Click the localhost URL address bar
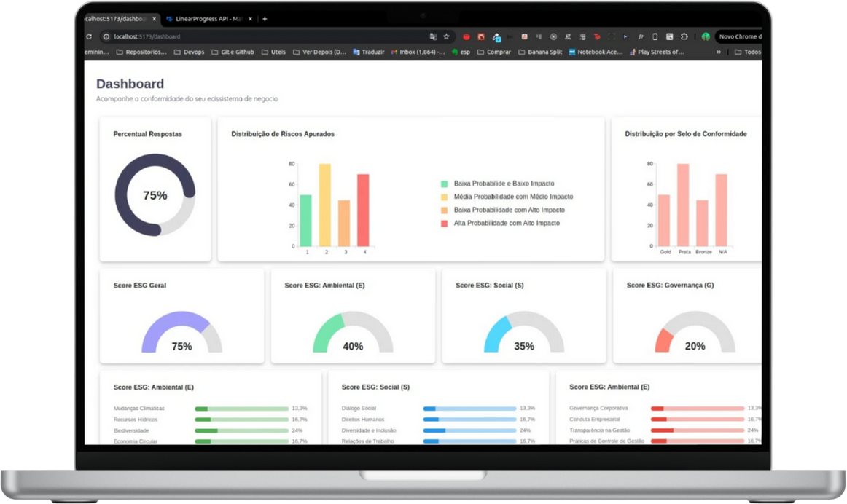Image resolution: width=847 pixels, height=504 pixels. [x=255, y=36]
